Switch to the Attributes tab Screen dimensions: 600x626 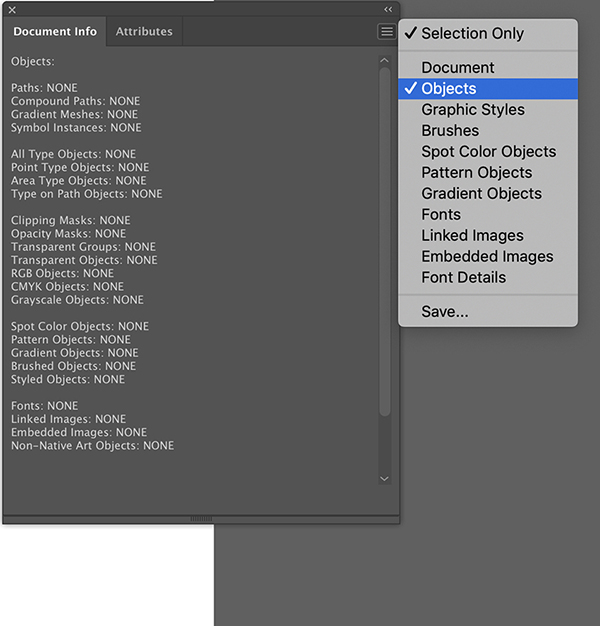(144, 32)
